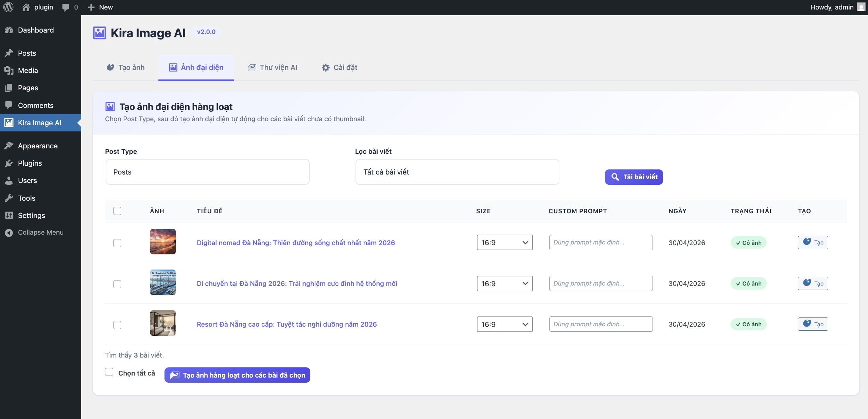Click the Collapse Menu arrow icon
The width and height of the screenshot is (868, 419).
(x=9, y=233)
